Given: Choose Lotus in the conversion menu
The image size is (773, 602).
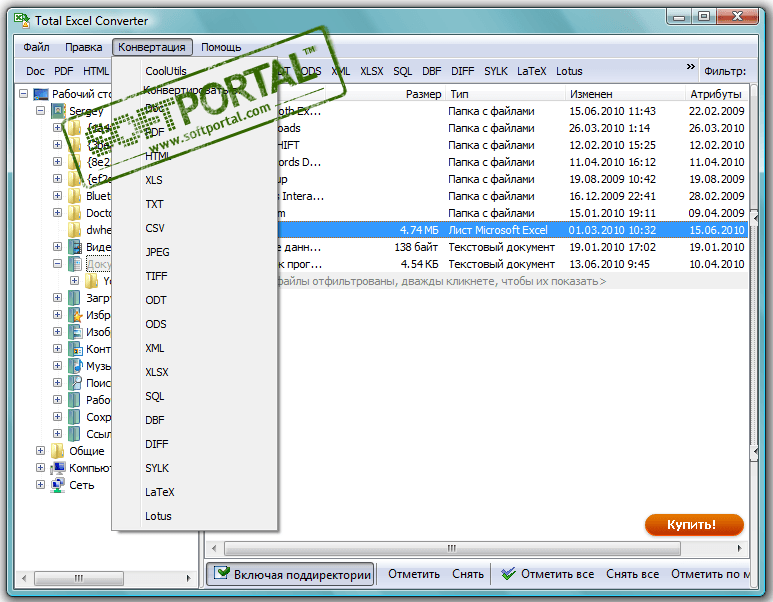Looking at the screenshot, I should click(158, 516).
